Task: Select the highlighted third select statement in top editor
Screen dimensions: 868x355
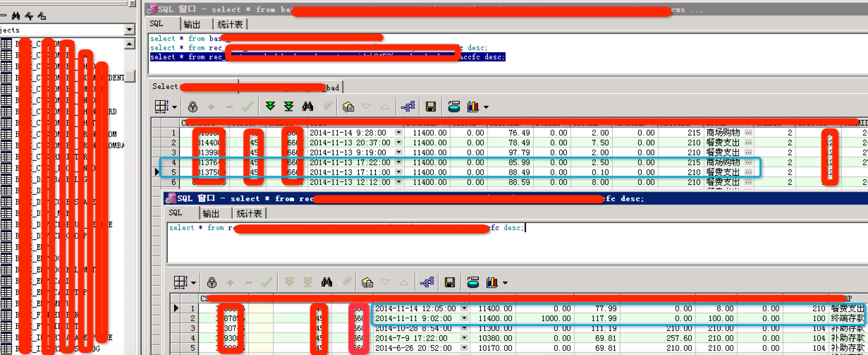Action: click(328, 57)
